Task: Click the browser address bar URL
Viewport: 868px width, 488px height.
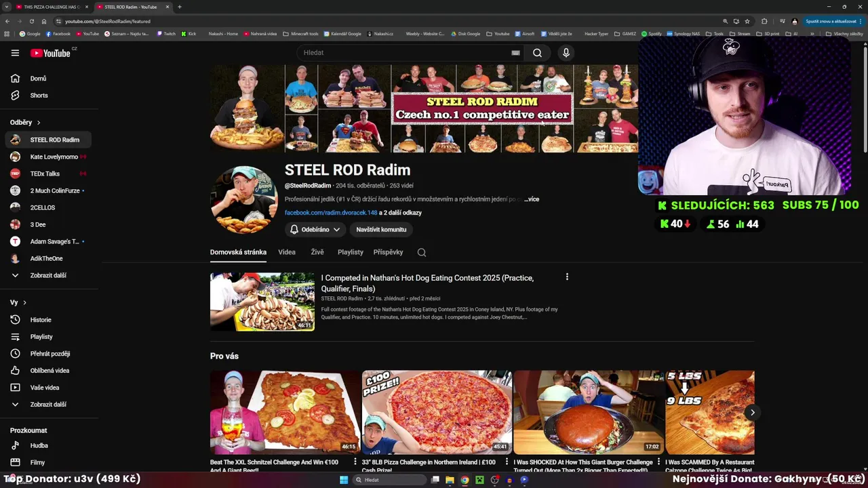Action: point(108,21)
